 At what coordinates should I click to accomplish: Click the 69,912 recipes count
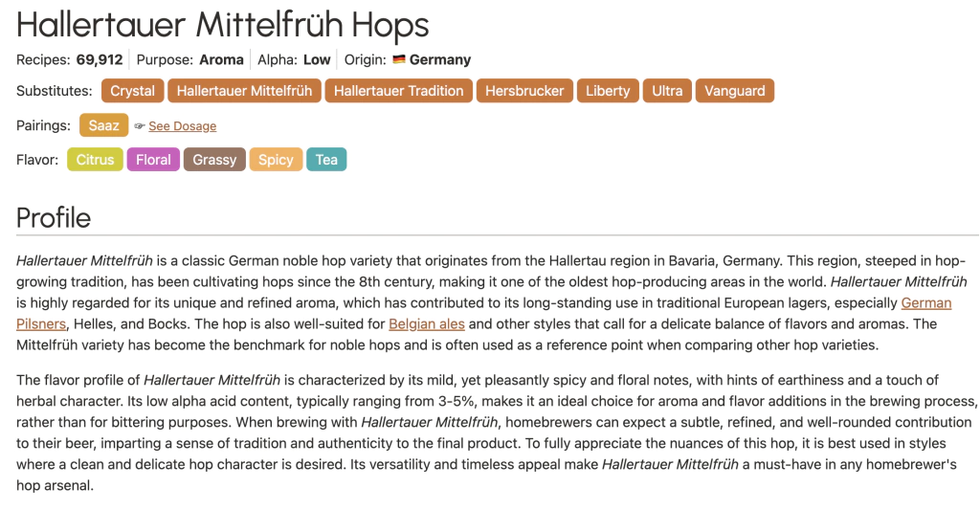click(x=100, y=59)
